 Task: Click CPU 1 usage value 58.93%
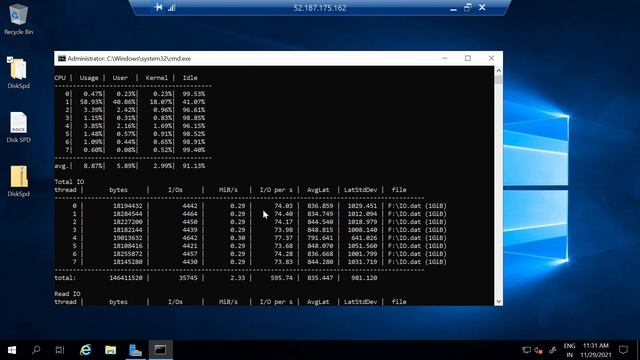(x=91, y=102)
